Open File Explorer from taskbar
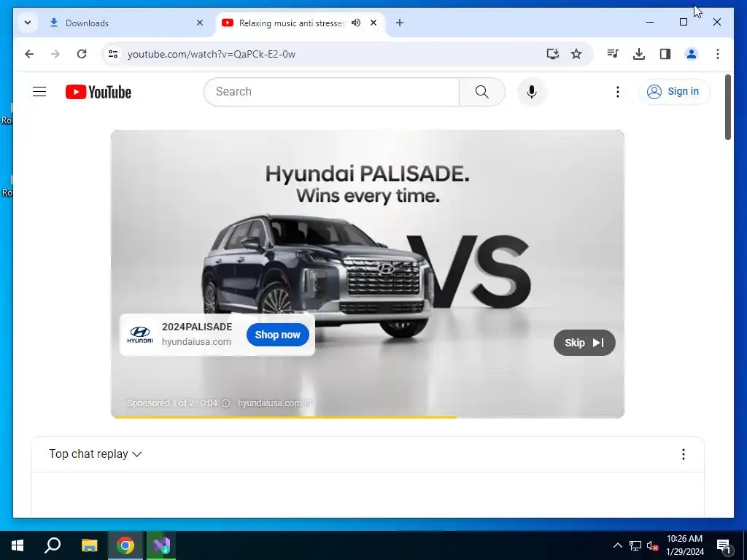 pos(89,545)
